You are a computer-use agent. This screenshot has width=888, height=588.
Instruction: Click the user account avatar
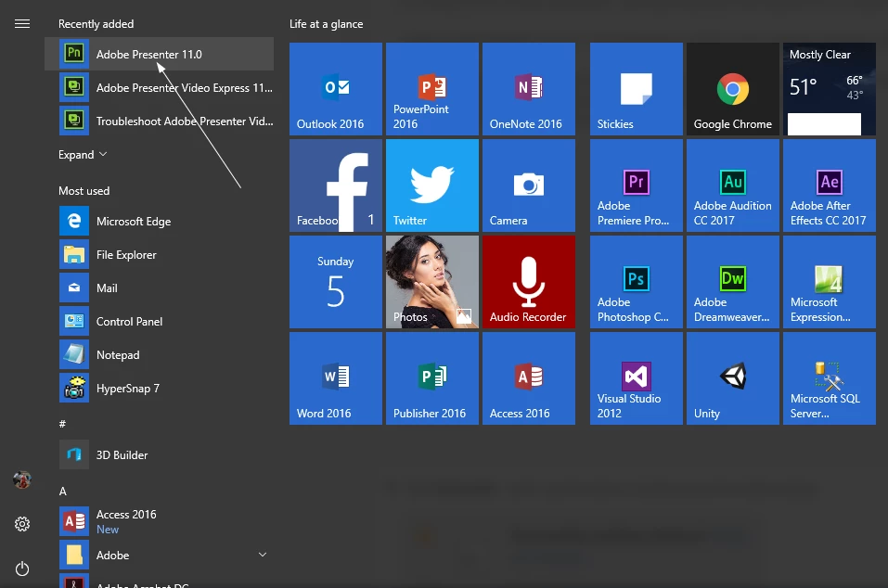point(22,479)
